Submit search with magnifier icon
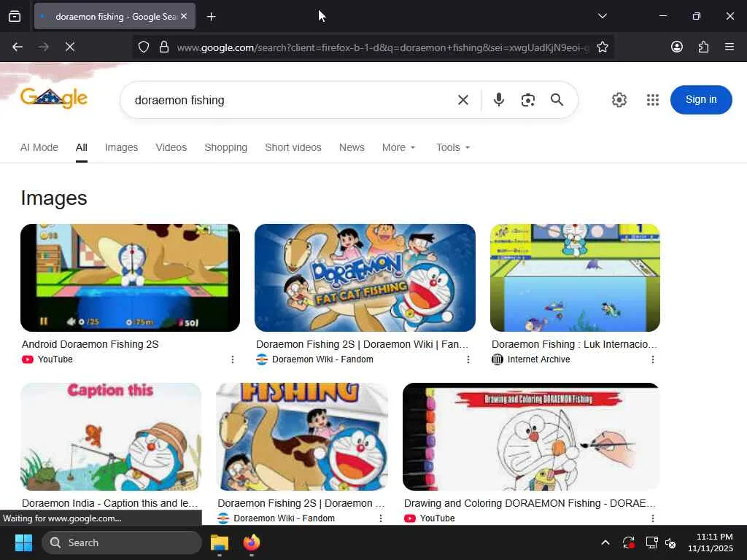 click(557, 100)
